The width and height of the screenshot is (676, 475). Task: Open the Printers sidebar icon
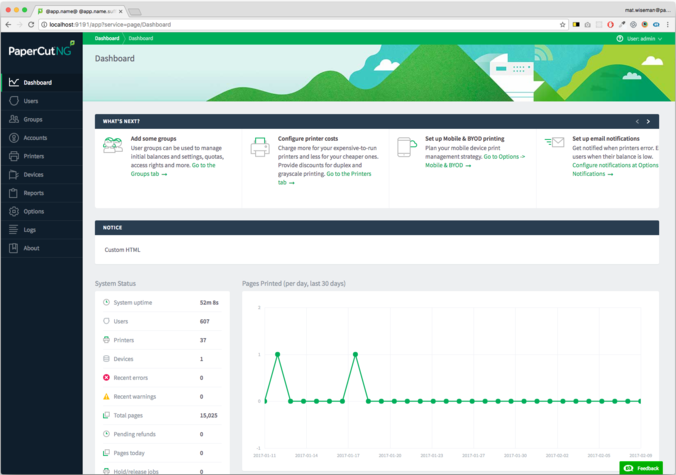pyautogui.click(x=13, y=156)
